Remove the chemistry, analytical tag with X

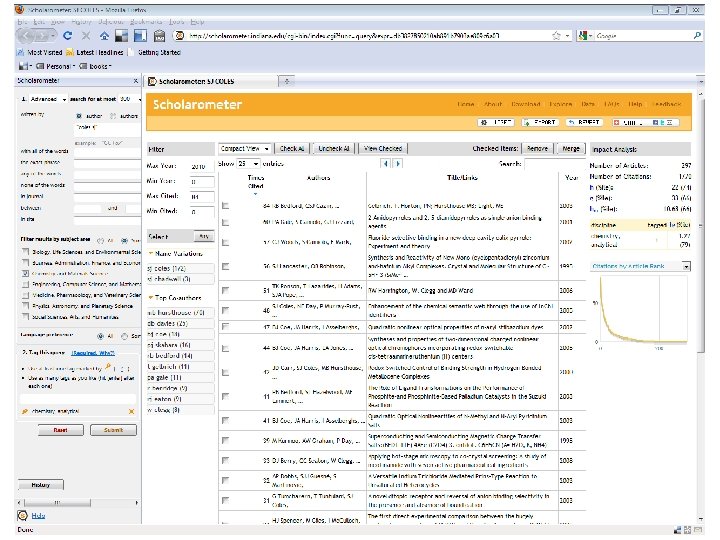[x=131, y=411]
